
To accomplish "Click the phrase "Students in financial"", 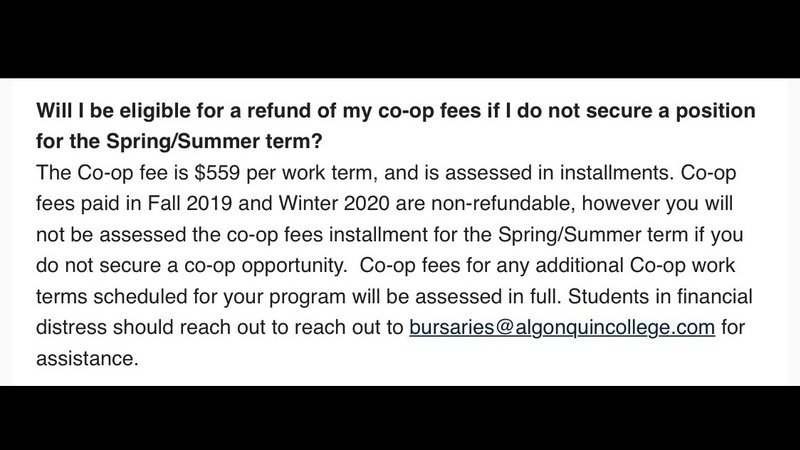I will click(660, 296).
